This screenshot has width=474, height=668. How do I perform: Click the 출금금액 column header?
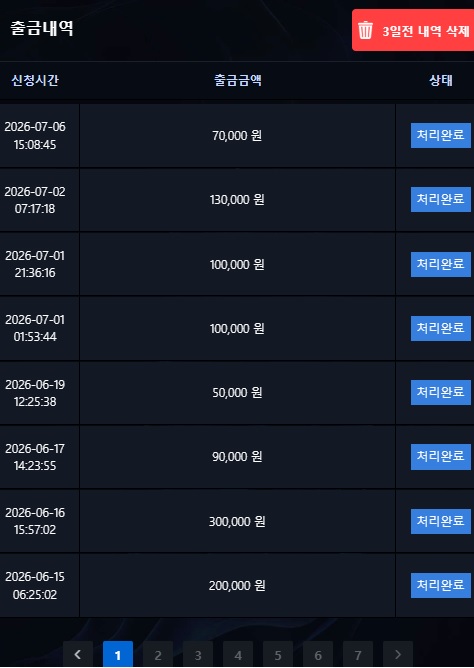click(x=238, y=80)
